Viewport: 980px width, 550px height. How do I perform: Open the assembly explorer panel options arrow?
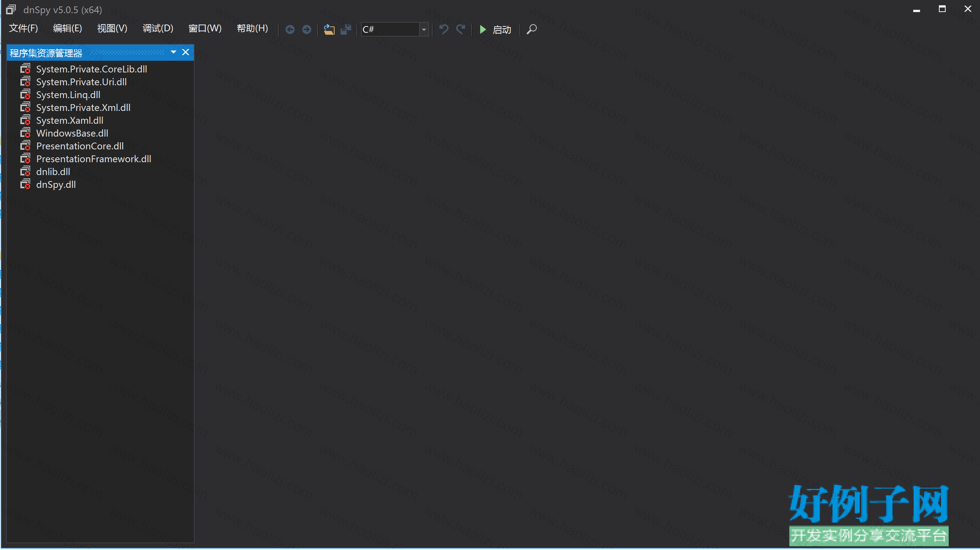click(174, 52)
